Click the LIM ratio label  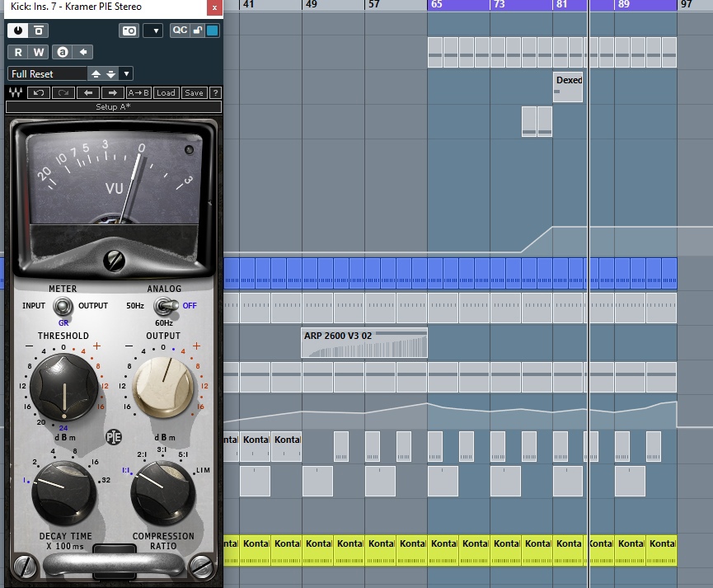coord(203,470)
